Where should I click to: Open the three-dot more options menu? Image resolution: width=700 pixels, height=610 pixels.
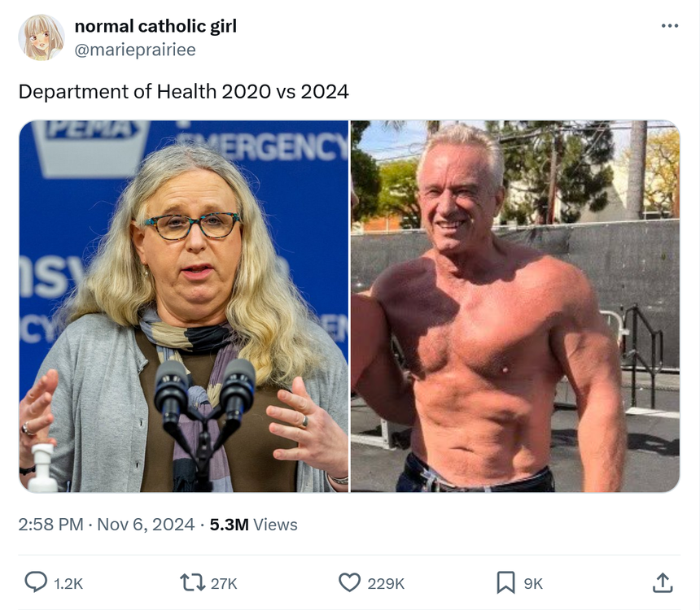(x=670, y=26)
